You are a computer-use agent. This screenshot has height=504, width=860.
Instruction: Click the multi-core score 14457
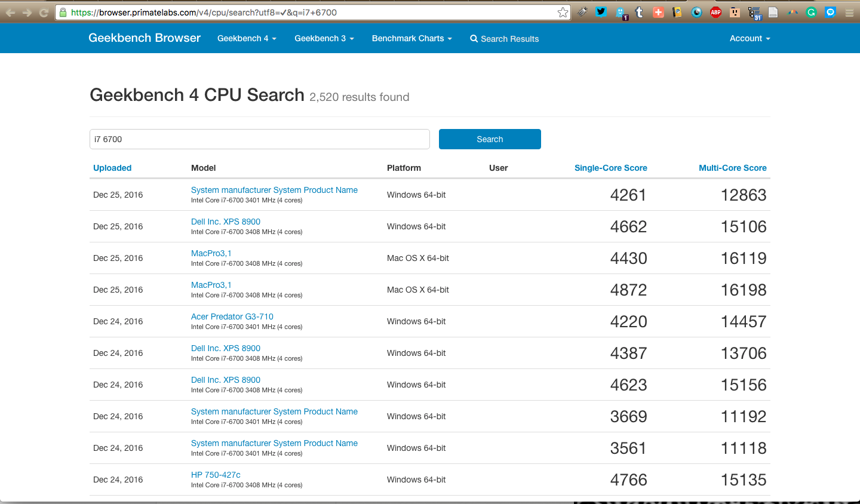click(744, 321)
